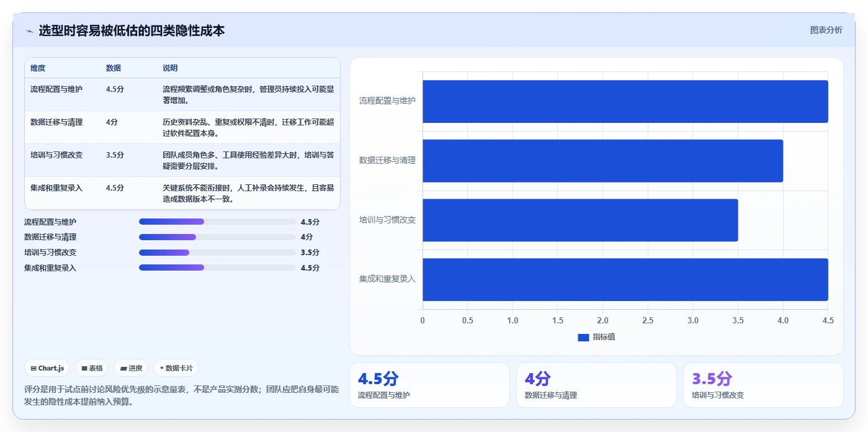
Task: Click the 数据迁移与清理 bar in the chart
Action: point(603,161)
